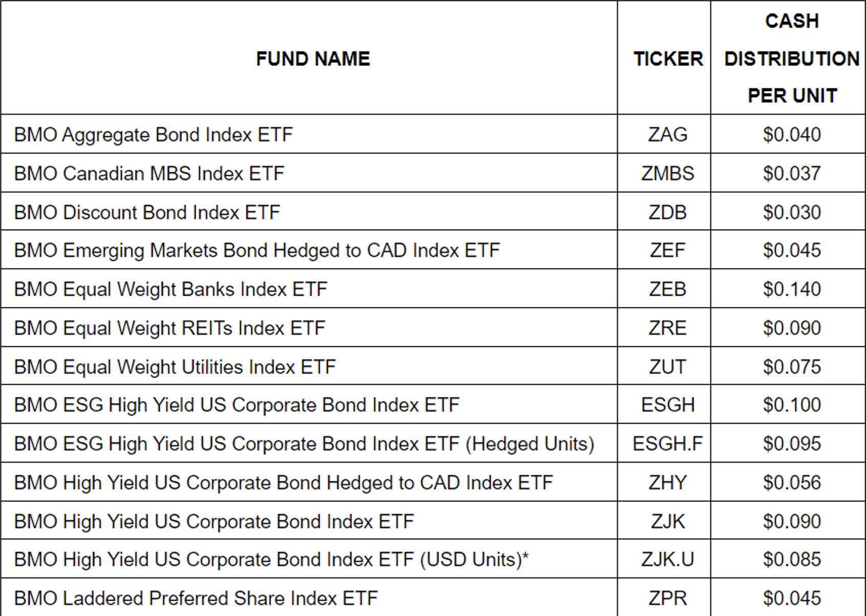Select BMO Aggregate Bond Index ETF cell

(153, 135)
